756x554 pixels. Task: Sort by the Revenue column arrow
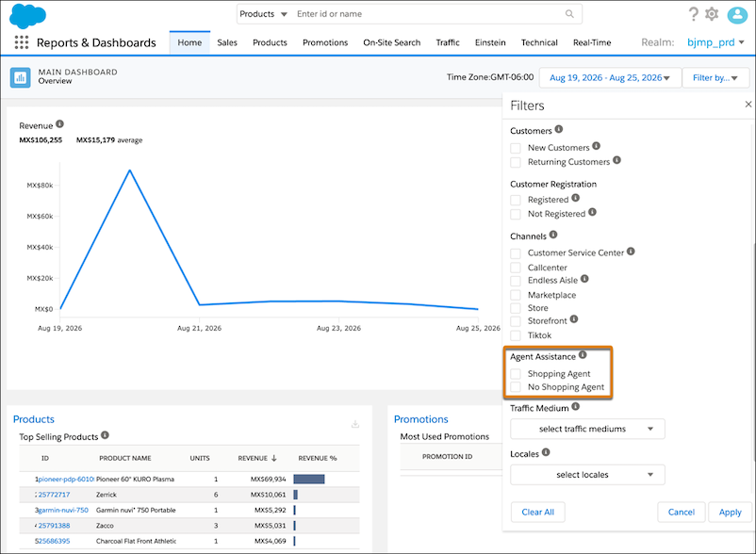[274, 458]
